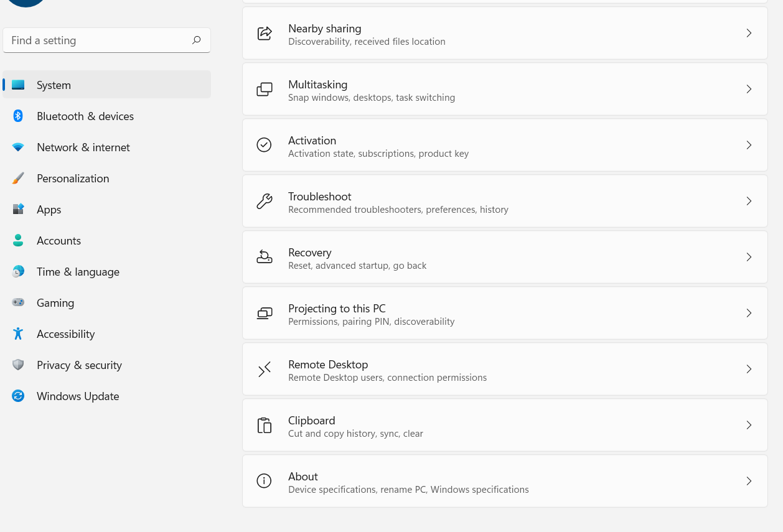Image resolution: width=783 pixels, height=532 pixels.
Task: Click the search magnifier icon
Action: click(x=197, y=40)
